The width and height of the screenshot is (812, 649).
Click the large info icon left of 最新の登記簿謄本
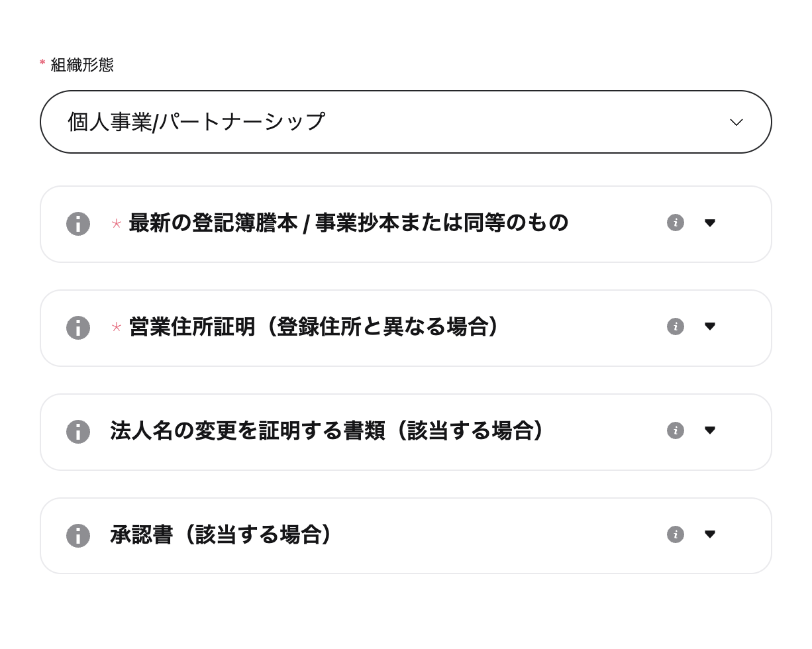[x=78, y=224]
